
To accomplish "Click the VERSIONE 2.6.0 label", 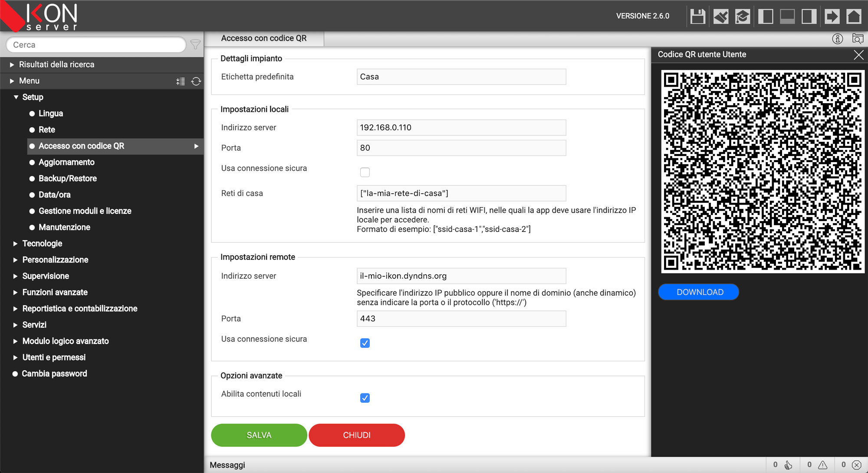I will coord(643,16).
